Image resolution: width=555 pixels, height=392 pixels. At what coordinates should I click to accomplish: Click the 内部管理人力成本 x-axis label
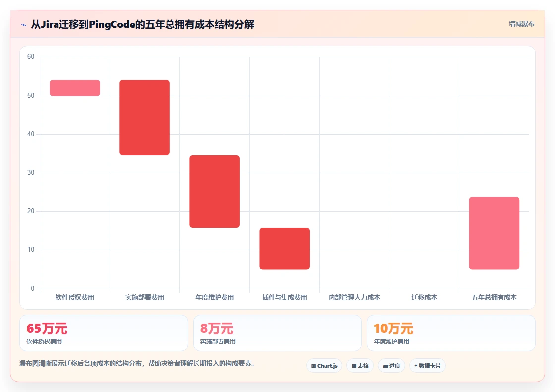[x=354, y=297]
